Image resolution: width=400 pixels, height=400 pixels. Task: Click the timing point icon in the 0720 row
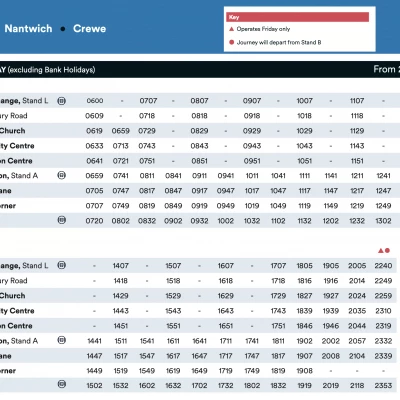61,220
